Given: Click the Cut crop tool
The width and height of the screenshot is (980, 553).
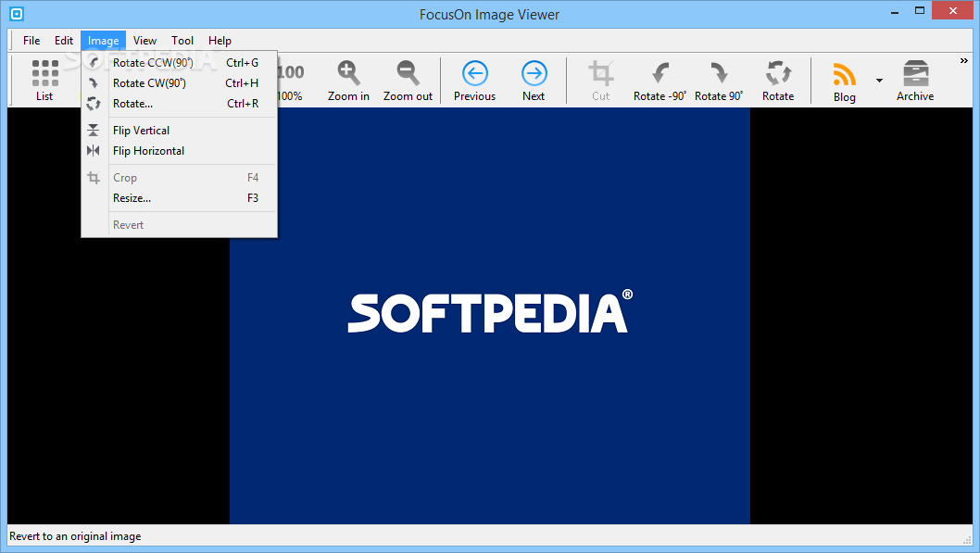Looking at the screenshot, I should pyautogui.click(x=600, y=80).
